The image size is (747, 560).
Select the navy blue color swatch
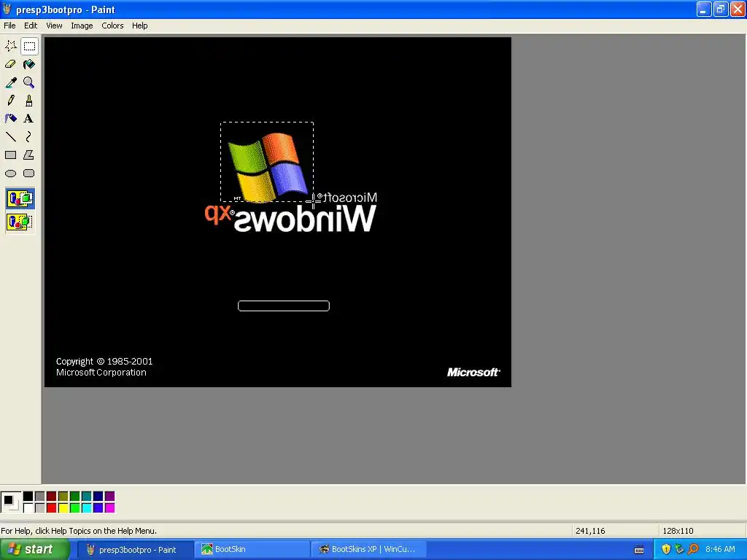98,497
